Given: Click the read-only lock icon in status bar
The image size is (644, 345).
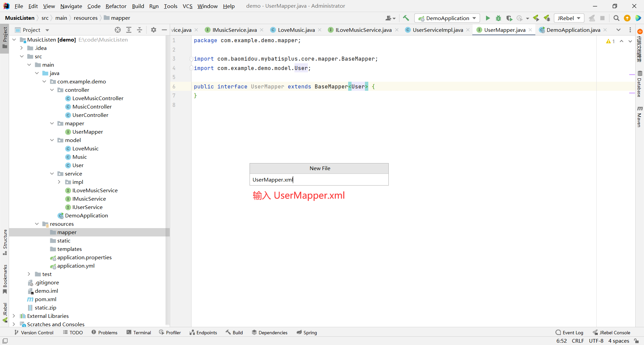Looking at the screenshot, I should (x=637, y=341).
